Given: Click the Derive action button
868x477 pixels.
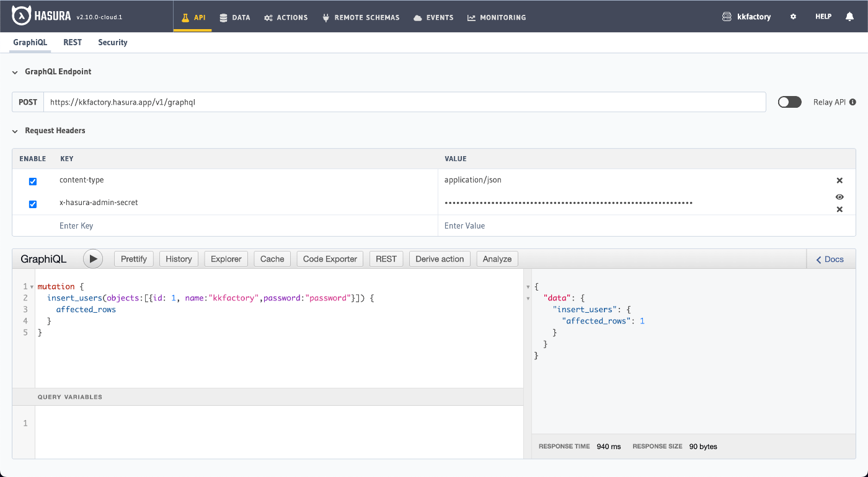Looking at the screenshot, I should click(x=440, y=259).
